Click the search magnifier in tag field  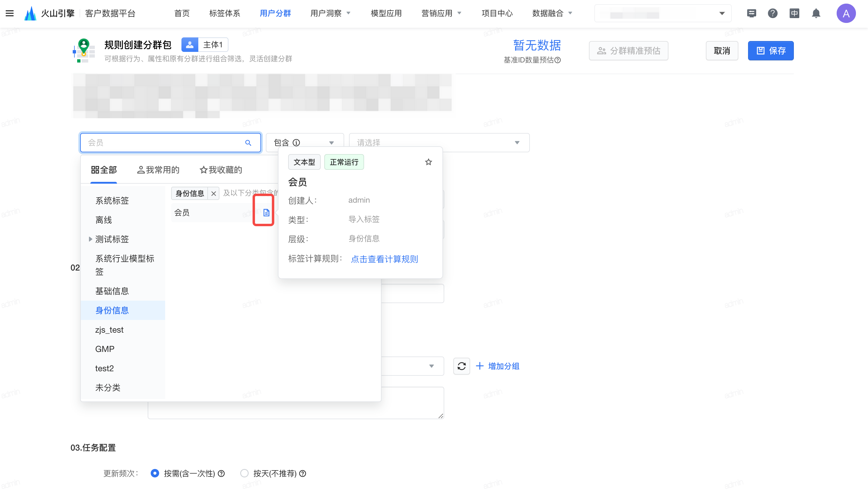coord(248,143)
